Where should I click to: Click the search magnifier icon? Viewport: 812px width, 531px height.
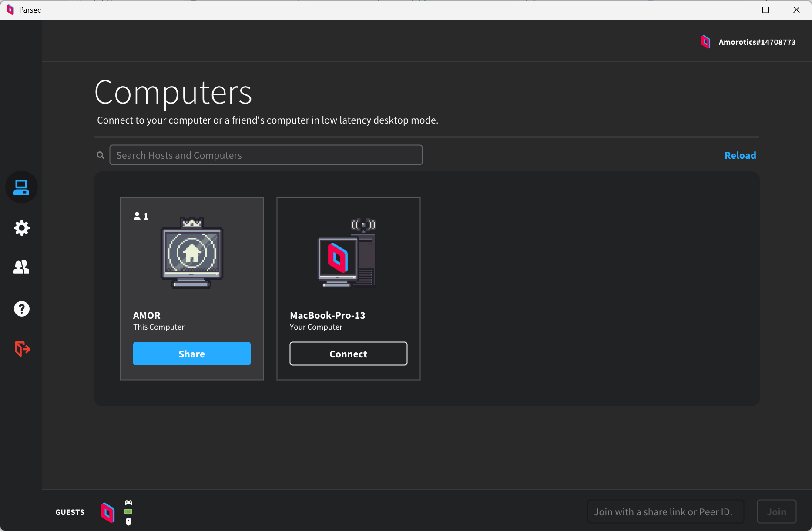[101, 155]
